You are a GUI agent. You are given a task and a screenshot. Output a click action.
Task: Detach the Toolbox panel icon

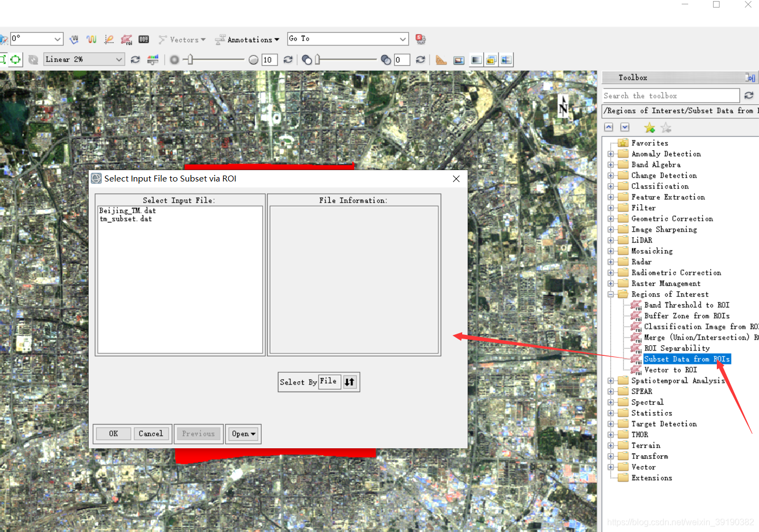click(x=750, y=78)
